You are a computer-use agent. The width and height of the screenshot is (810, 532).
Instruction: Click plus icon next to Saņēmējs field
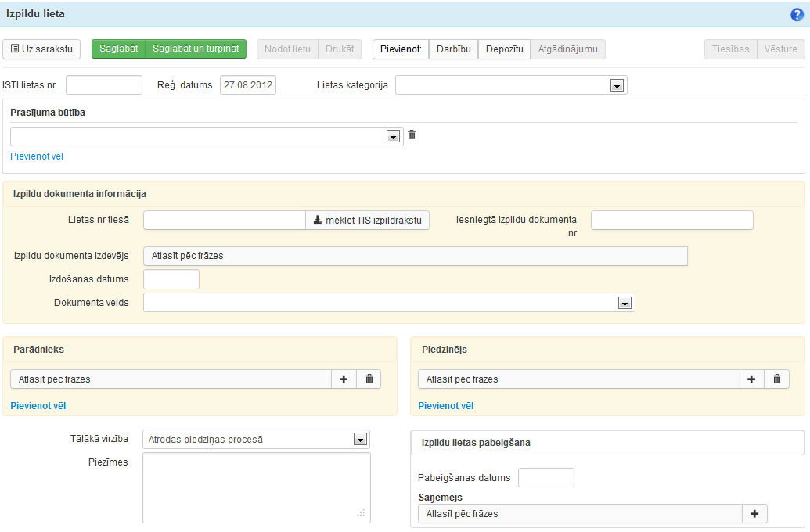(754, 514)
